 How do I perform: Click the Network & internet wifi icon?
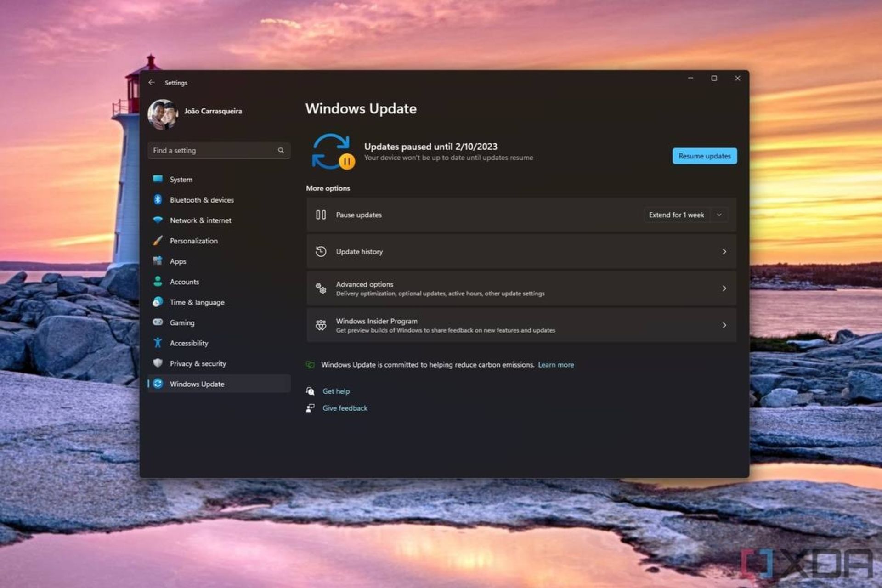coord(158,220)
